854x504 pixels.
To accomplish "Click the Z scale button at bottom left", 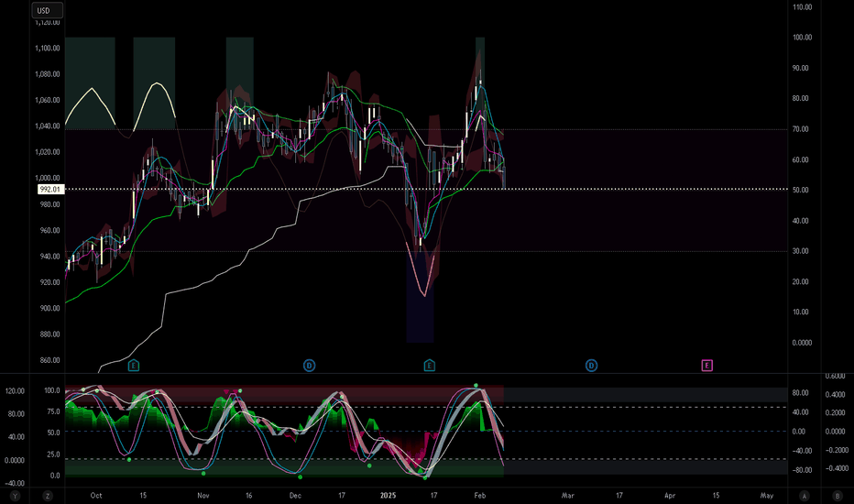I will tap(48, 496).
